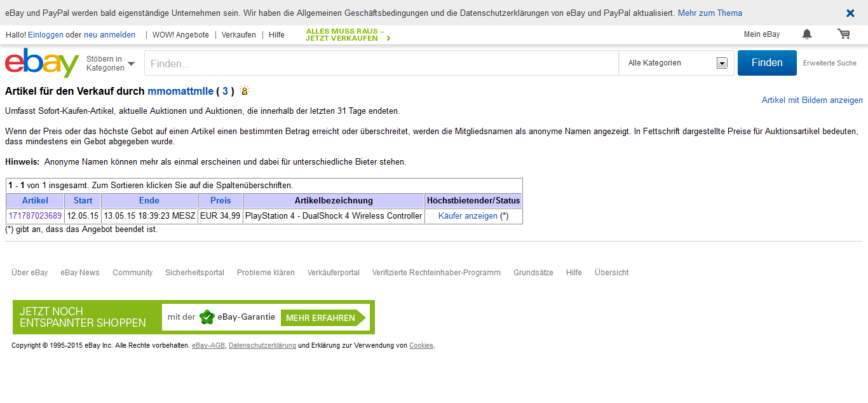Click the Einloggen link
This screenshot has width=868, height=403.
point(46,35)
